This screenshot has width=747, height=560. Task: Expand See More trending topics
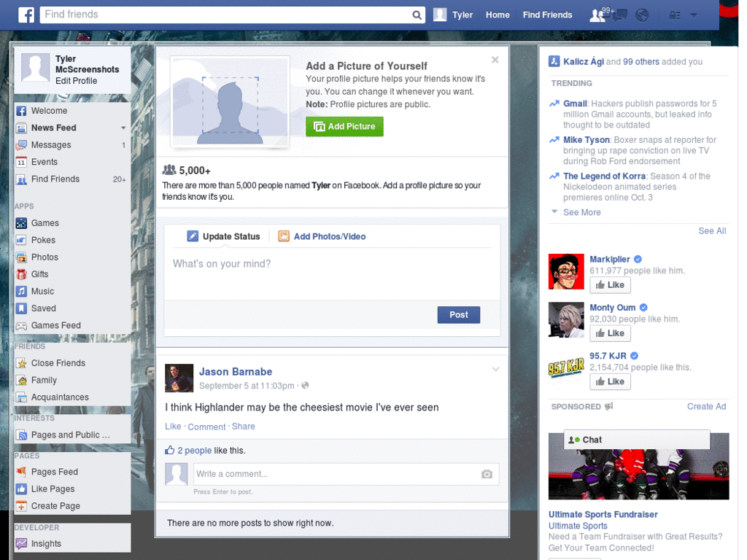pyautogui.click(x=581, y=212)
